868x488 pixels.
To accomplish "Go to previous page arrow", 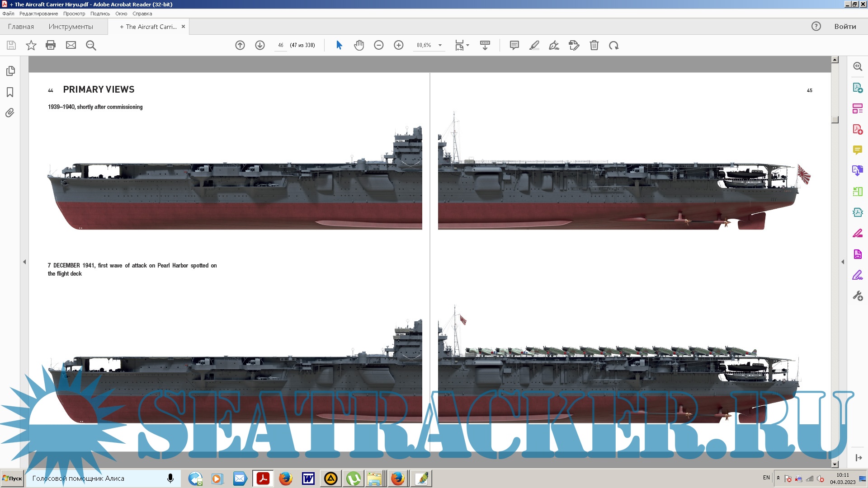I will click(x=240, y=45).
